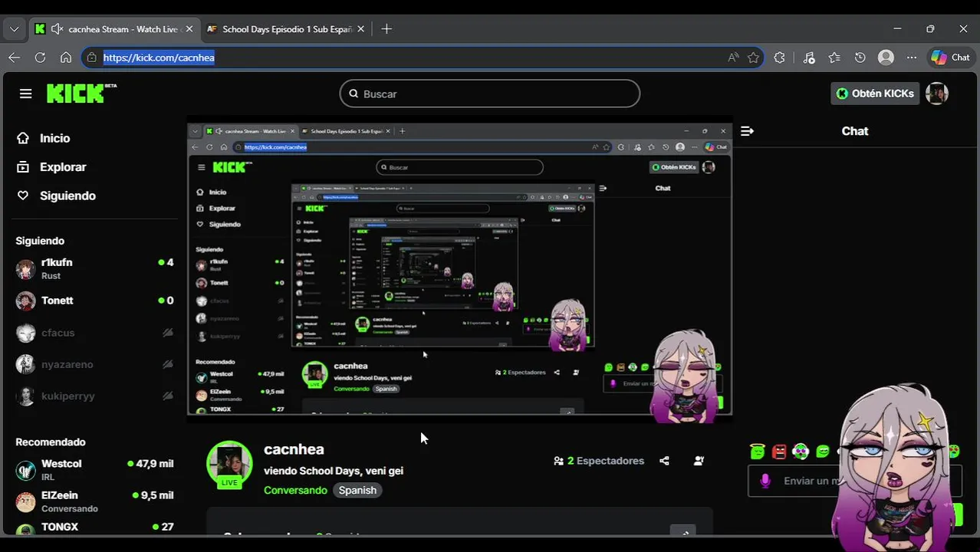Open the Copilot Chat button
The width and height of the screenshot is (980, 552).
coord(951,58)
